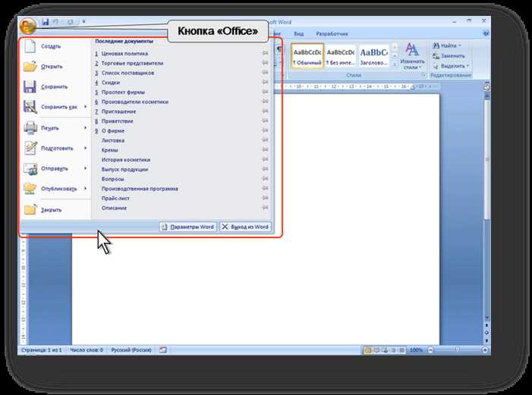Viewport: 532px width, 395px height.
Task: Expand the Отправить submenu
Action: click(x=86, y=168)
